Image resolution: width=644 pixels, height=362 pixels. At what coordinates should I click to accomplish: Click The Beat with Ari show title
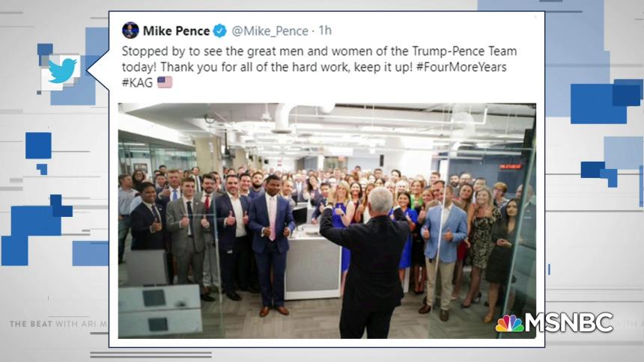tap(58, 324)
